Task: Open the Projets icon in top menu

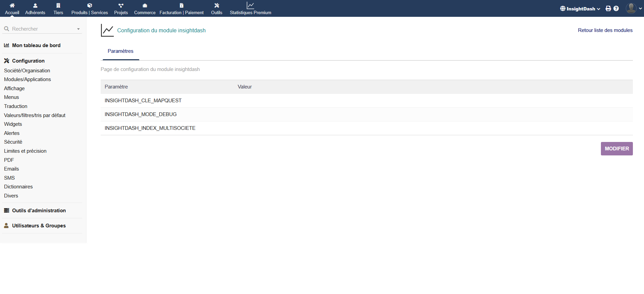Action: [121, 5]
